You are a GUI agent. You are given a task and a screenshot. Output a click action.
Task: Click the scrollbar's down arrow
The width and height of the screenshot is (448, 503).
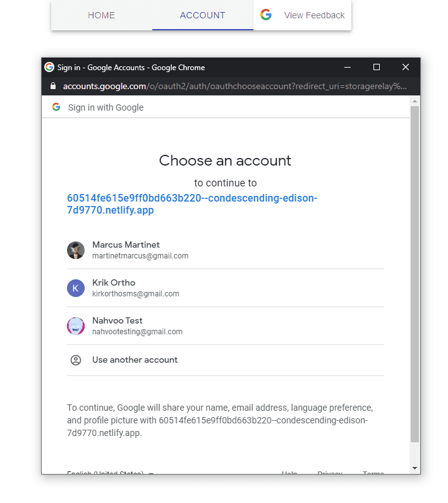415,468
